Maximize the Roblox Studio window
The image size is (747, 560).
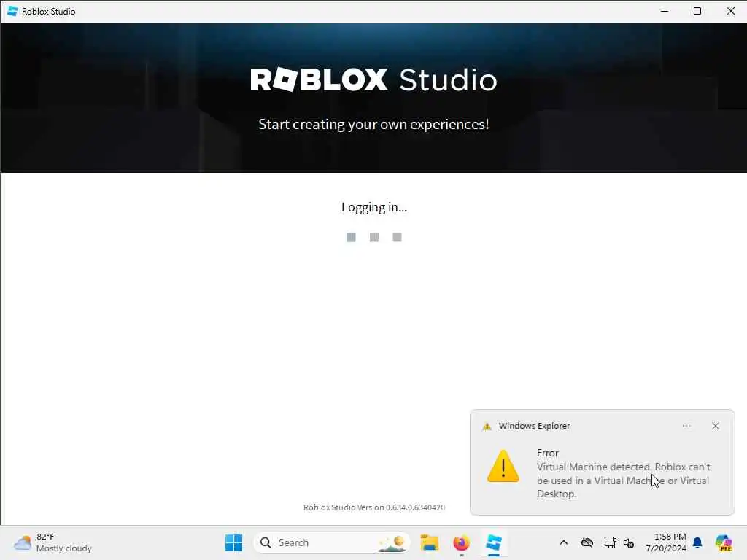click(x=697, y=11)
